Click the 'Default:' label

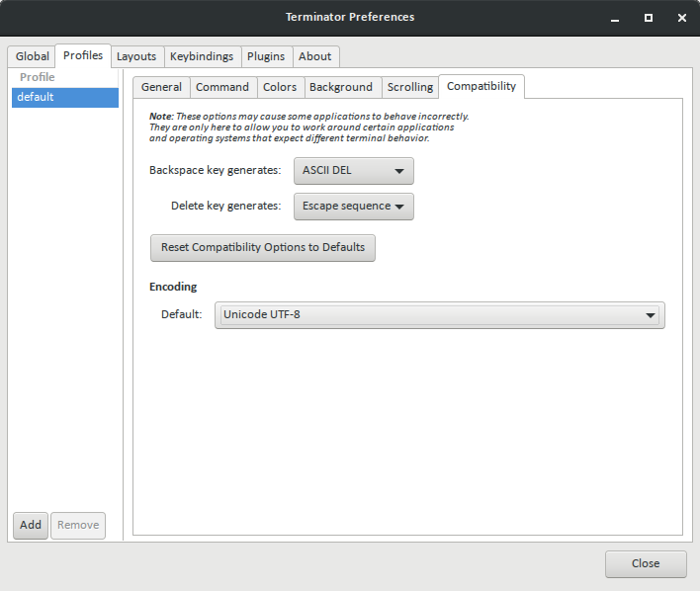[x=181, y=314]
